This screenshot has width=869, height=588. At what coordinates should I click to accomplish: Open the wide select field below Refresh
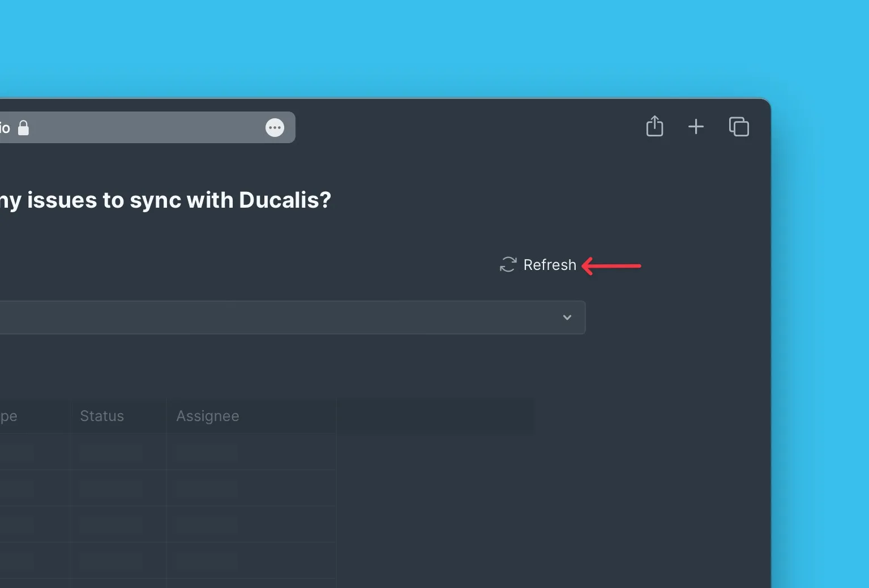pyautogui.click(x=283, y=317)
